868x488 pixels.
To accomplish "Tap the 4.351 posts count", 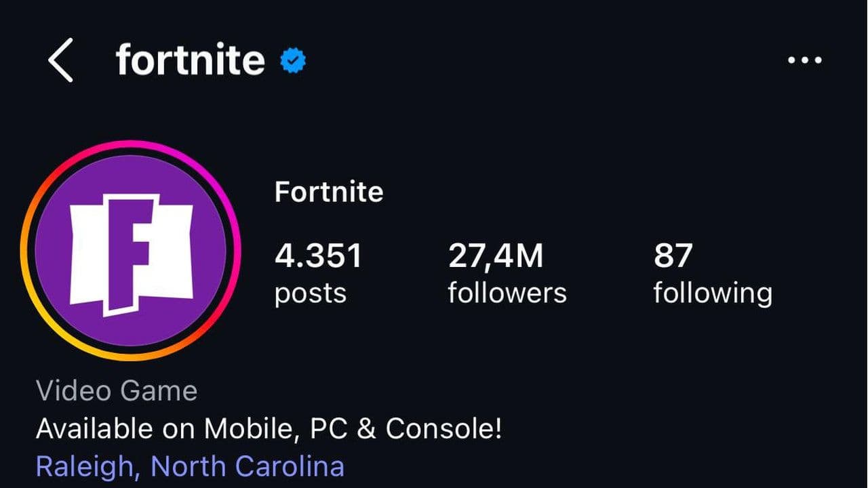I will (318, 256).
